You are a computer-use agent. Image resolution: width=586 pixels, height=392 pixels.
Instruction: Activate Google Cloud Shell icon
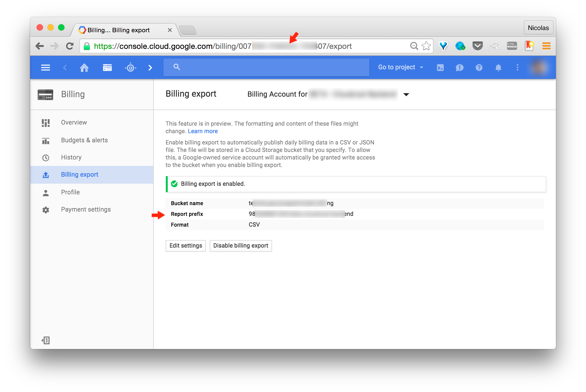coord(440,67)
